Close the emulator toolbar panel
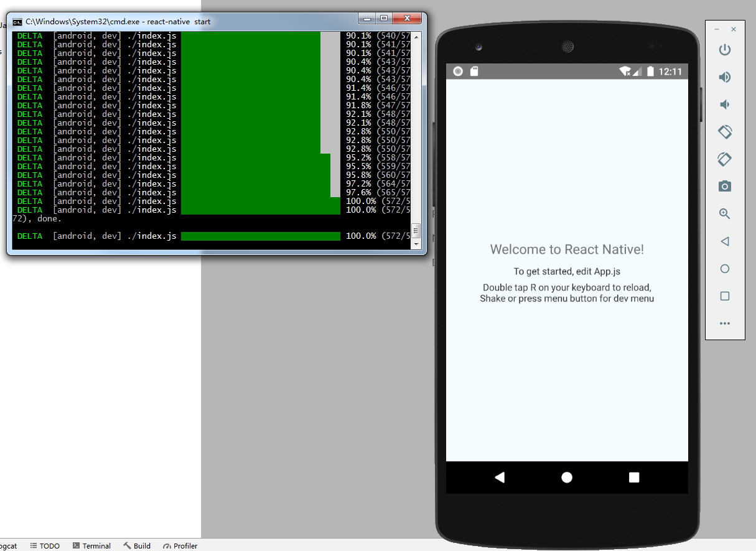Screen dimensions: 756x551 pos(734,29)
